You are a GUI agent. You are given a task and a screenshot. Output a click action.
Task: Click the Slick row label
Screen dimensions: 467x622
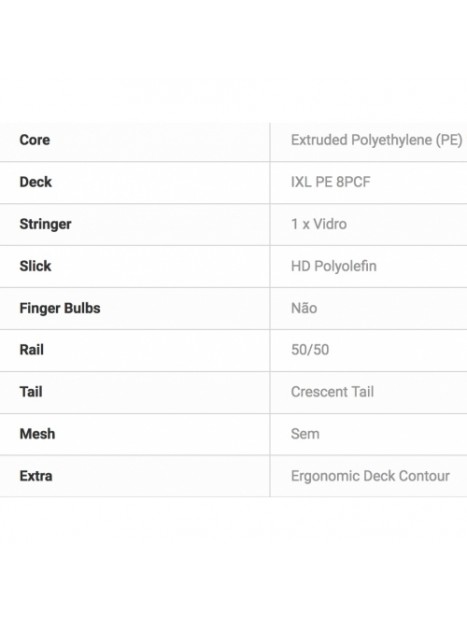click(35, 266)
